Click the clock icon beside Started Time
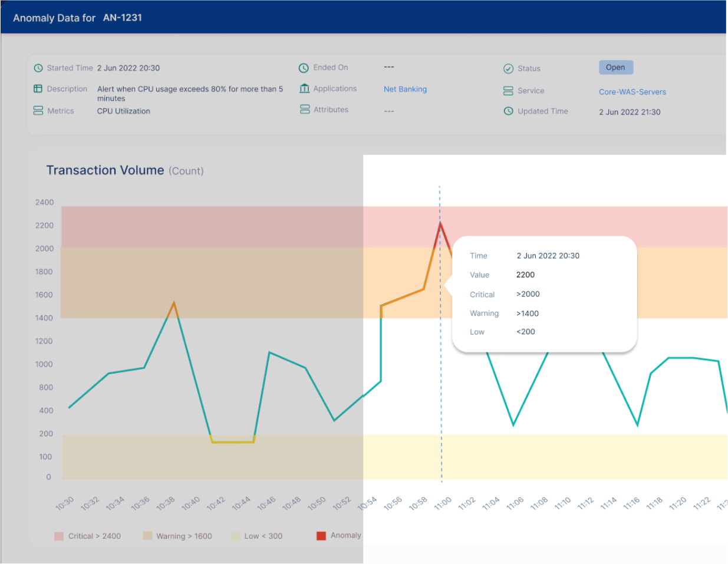Viewport: 728px width, 564px height. point(38,68)
